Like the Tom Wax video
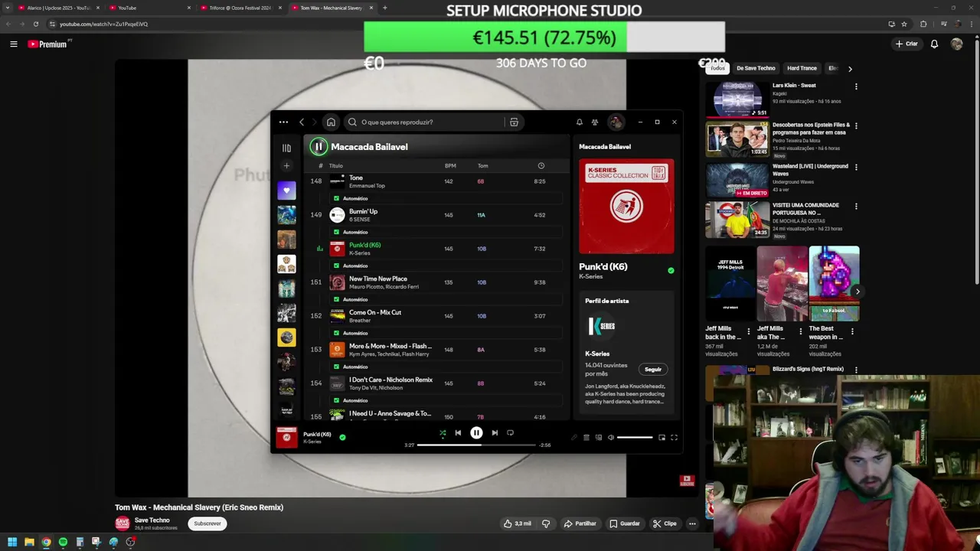This screenshot has height=551, width=980. click(518, 523)
